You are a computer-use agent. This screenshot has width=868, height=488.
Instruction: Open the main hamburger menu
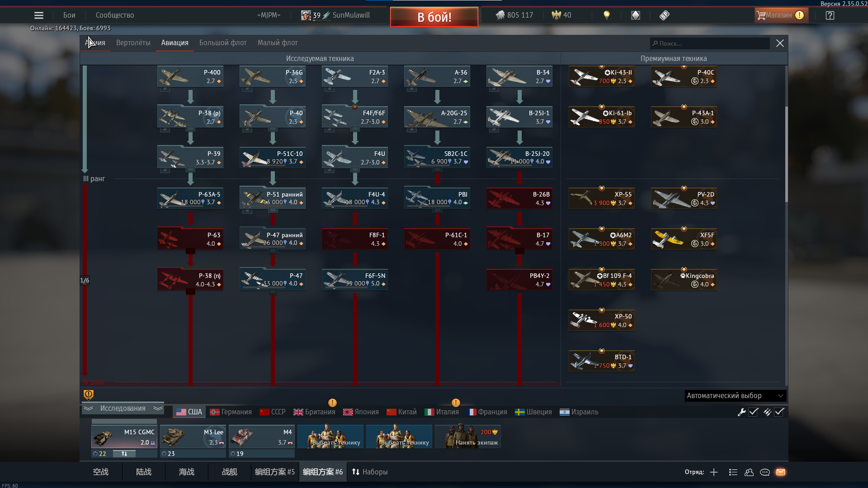[39, 15]
